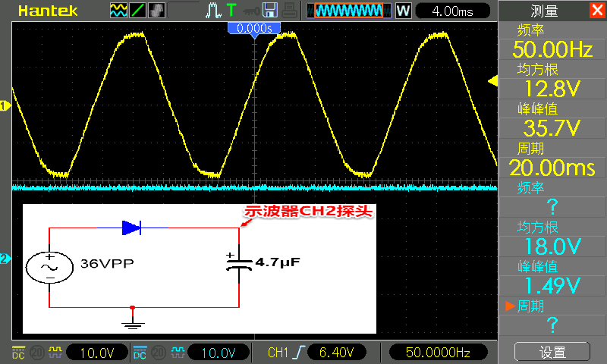Click the rising edge trigger slope icon
The width and height of the screenshot is (607, 364).
pyautogui.click(x=299, y=353)
